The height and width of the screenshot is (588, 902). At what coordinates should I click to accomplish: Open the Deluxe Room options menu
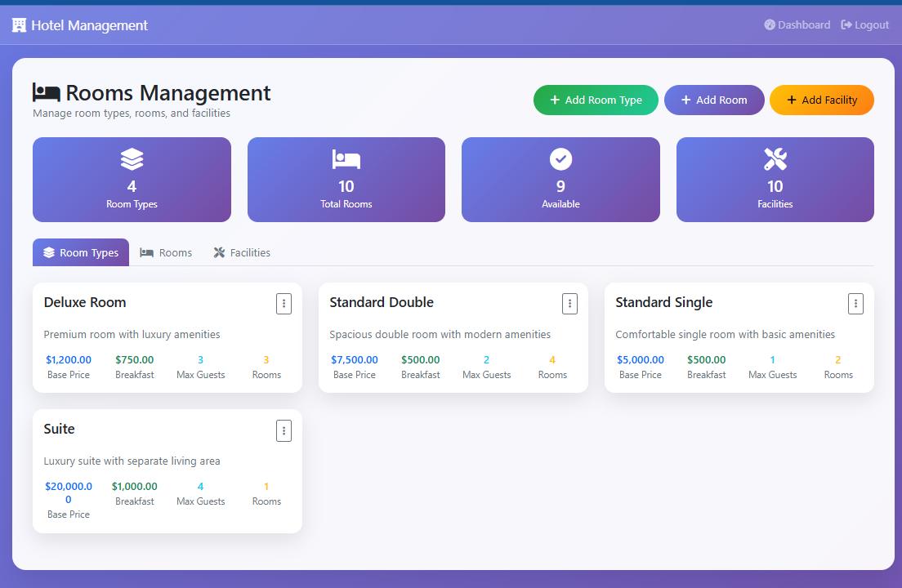[284, 304]
